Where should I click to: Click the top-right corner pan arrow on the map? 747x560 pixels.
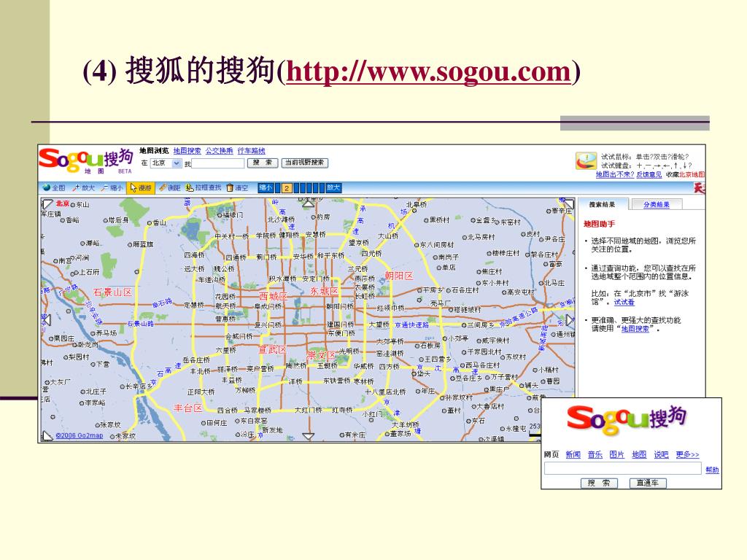click(568, 205)
